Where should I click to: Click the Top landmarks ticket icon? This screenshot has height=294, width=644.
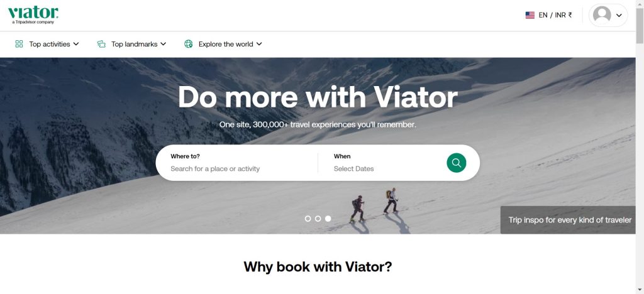[101, 44]
